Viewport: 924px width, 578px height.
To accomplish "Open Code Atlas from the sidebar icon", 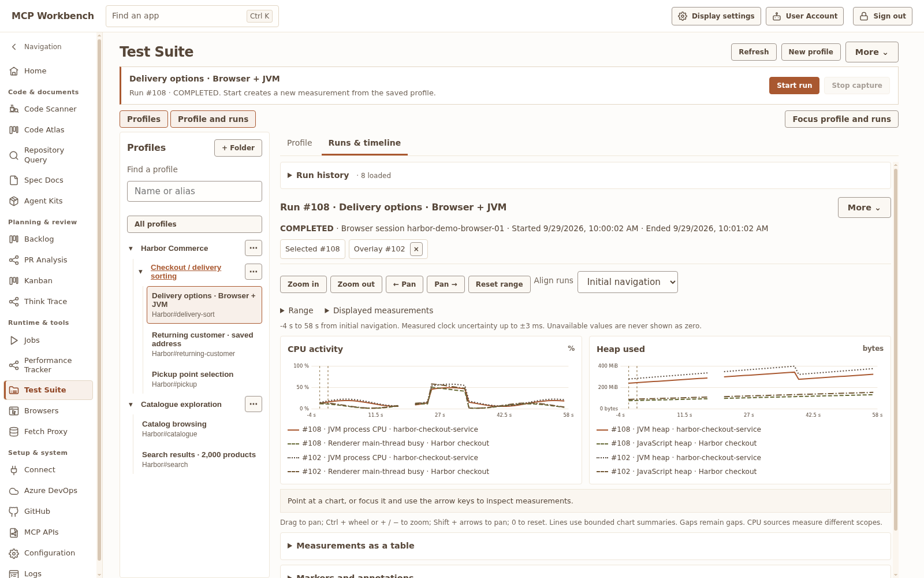I will (x=14, y=129).
